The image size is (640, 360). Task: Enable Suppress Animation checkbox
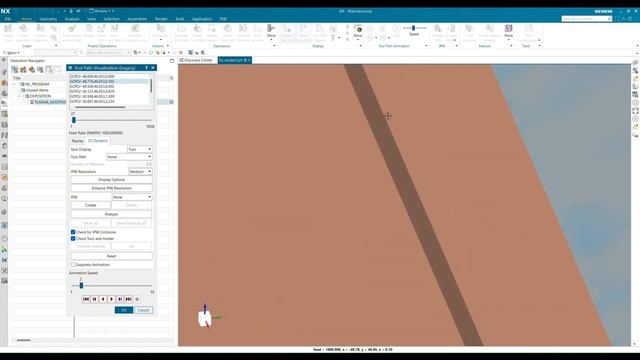tap(73, 264)
